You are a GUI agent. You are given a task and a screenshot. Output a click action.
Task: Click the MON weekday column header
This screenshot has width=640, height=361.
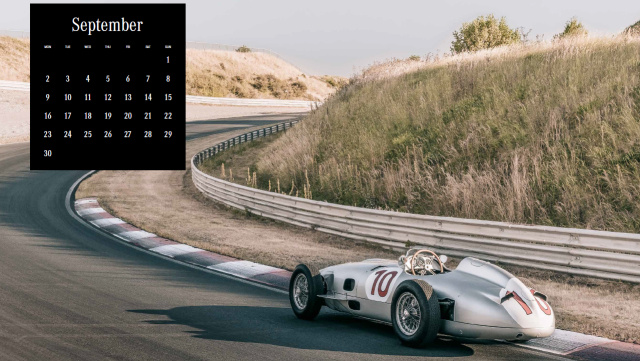pyautogui.click(x=48, y=47)
